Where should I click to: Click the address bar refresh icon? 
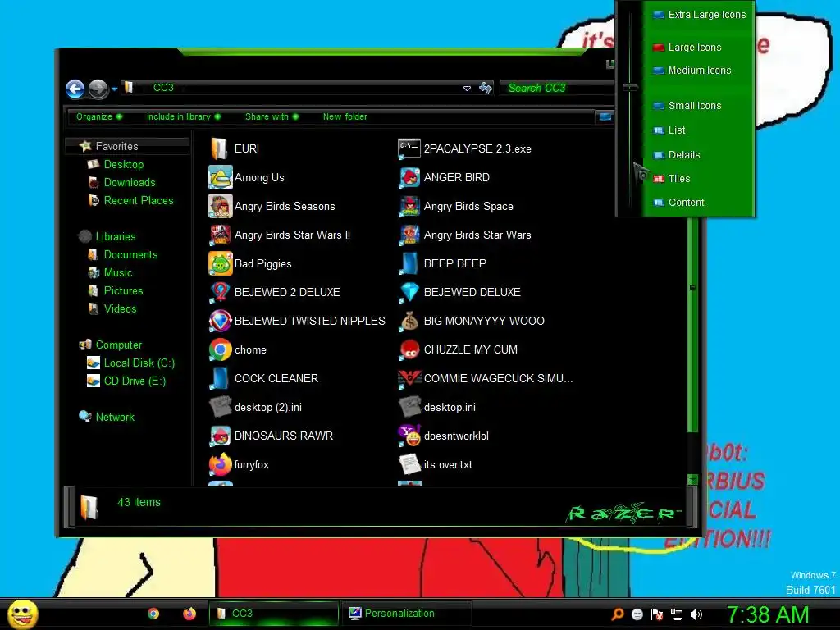(x=486, y=88)
